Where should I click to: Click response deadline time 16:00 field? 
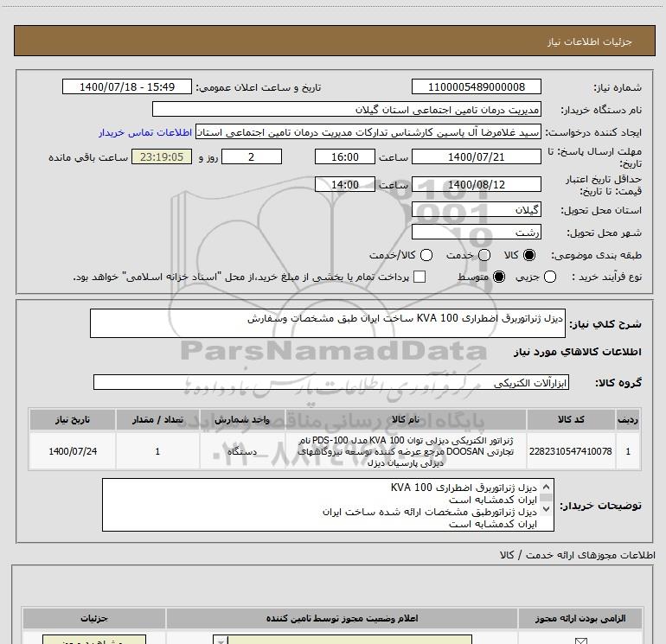point(345,157)
